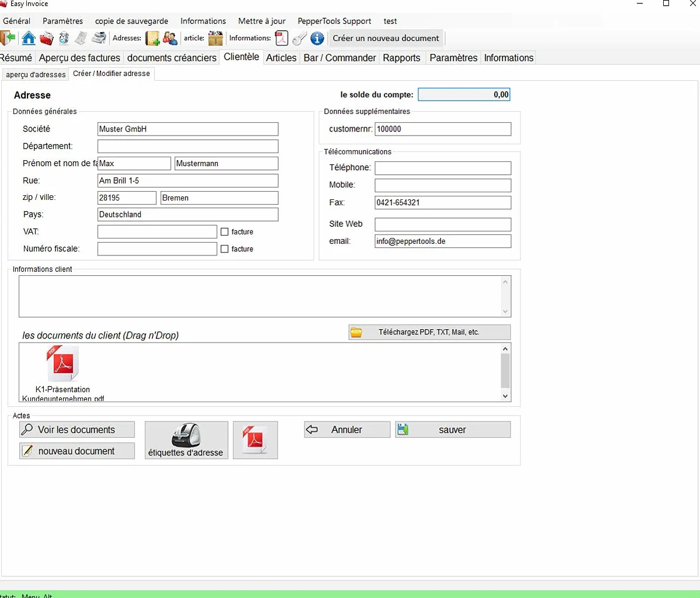The image size is (700, 598).
Task: Click the customernr field 100000
Action: (443, 129)
